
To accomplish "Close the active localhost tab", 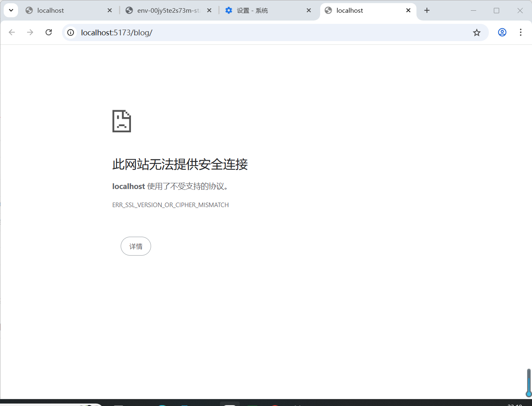I will point(408,11).
